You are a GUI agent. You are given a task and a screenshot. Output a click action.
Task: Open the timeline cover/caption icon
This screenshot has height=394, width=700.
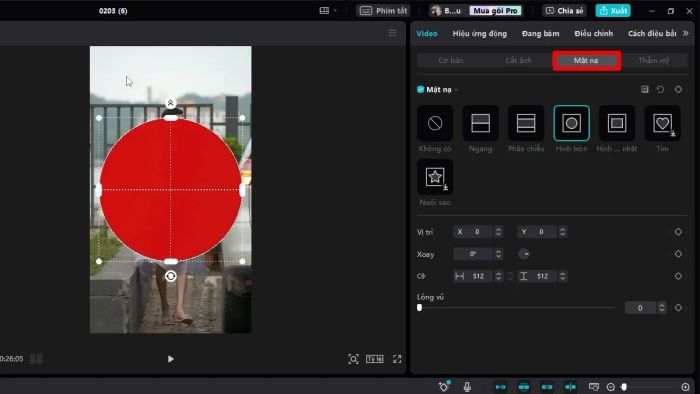pyautogui.click(x=593, y=387)
